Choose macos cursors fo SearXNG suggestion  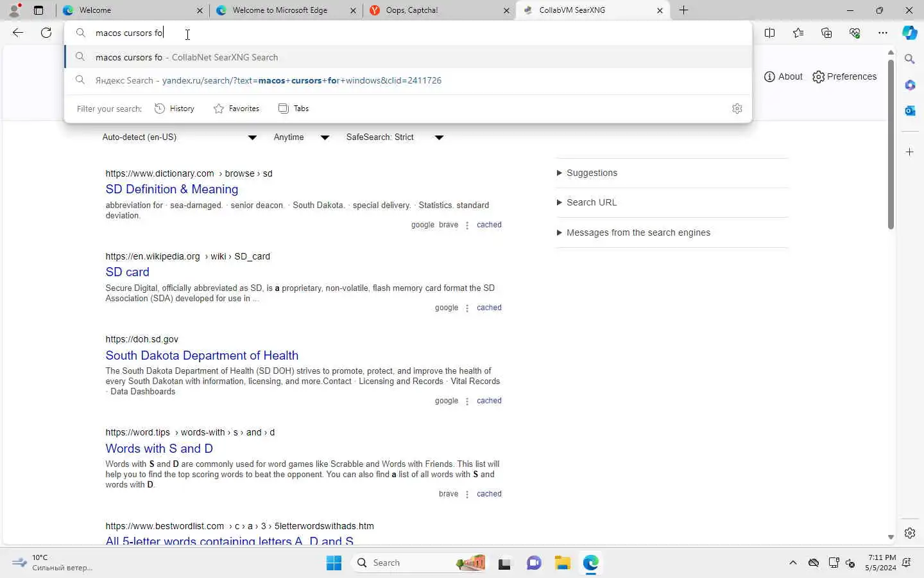point(408,57)
